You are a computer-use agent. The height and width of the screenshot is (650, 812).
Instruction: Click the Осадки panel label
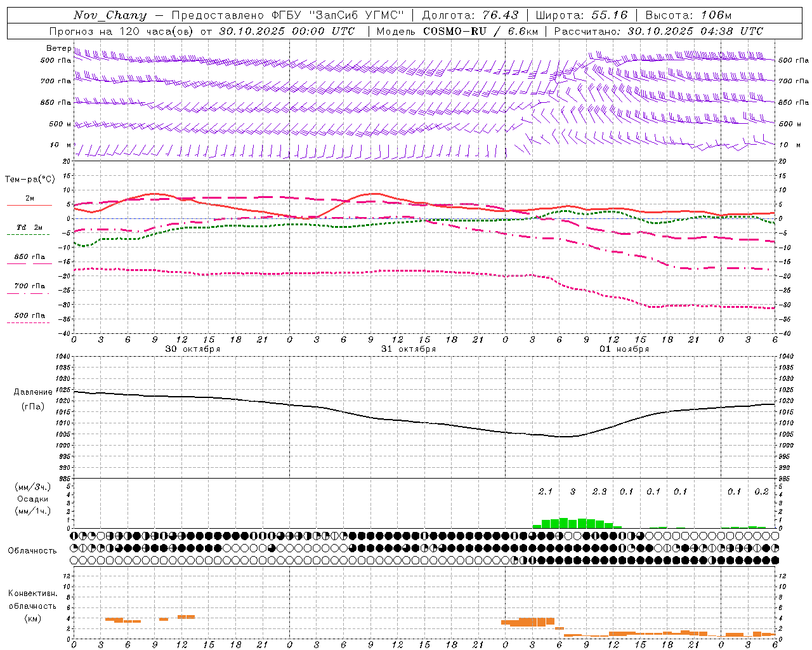tap(33, 499)
